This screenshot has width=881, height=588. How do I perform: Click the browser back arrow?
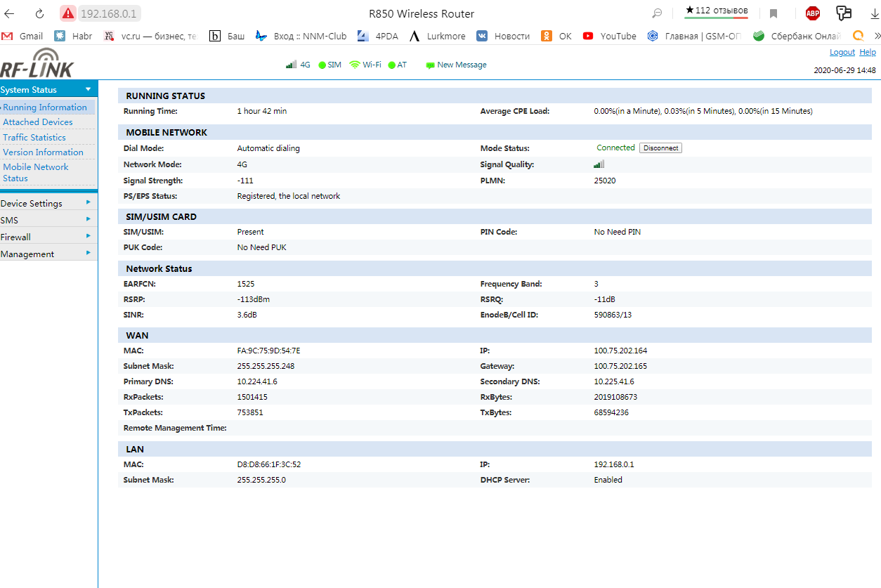(x=10, y=13)
